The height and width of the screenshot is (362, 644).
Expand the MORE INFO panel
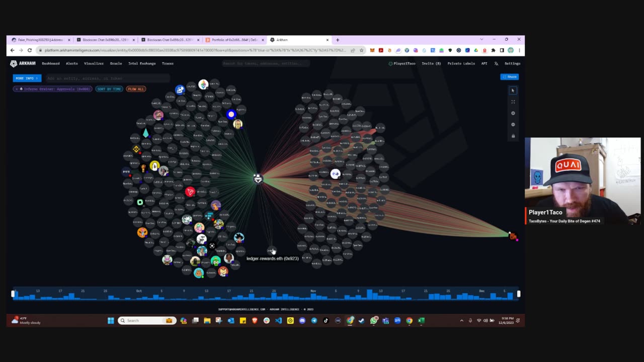pyautogui.click(x=27, y=78)
